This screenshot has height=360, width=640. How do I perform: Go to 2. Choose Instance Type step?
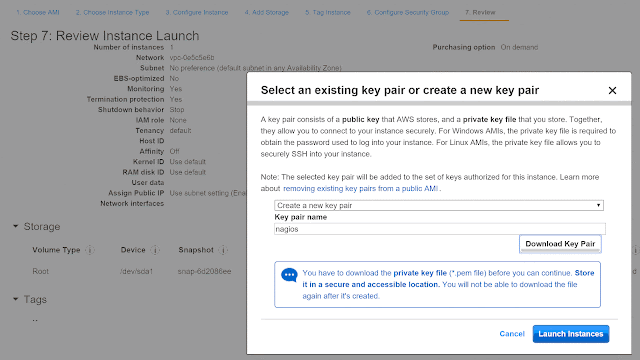(x=112, y=13)
